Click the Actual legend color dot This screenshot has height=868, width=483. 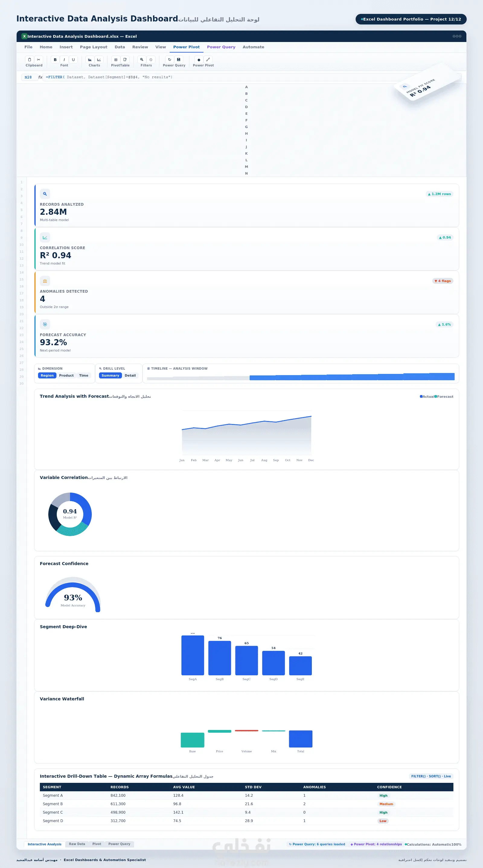click(x=421, y=397)
